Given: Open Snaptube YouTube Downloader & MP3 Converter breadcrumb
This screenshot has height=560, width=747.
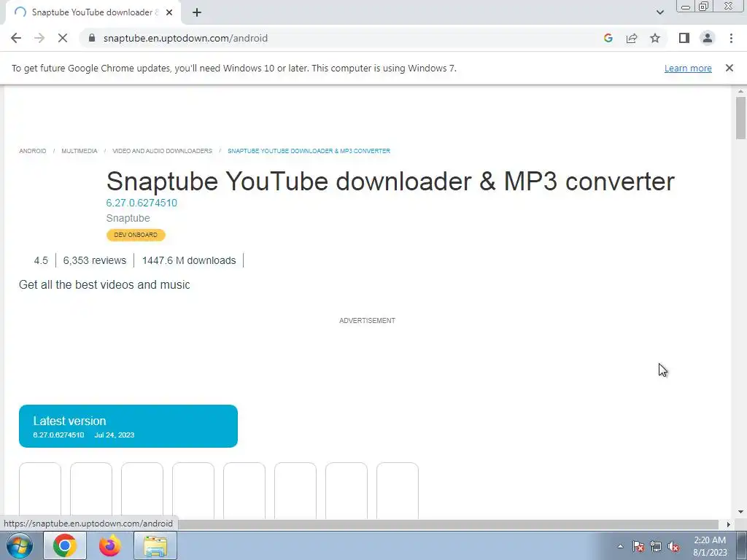Looking at the screenshot, I should [309, 151].
